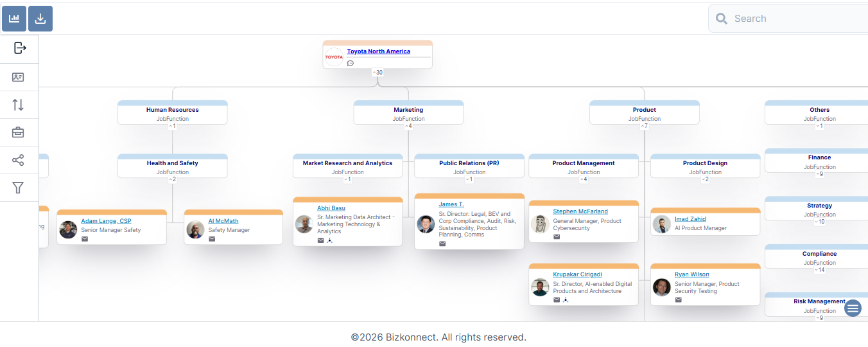Click email icon on Abhi Basu card
The image size is (868, 347).
[x=320, y=240]
